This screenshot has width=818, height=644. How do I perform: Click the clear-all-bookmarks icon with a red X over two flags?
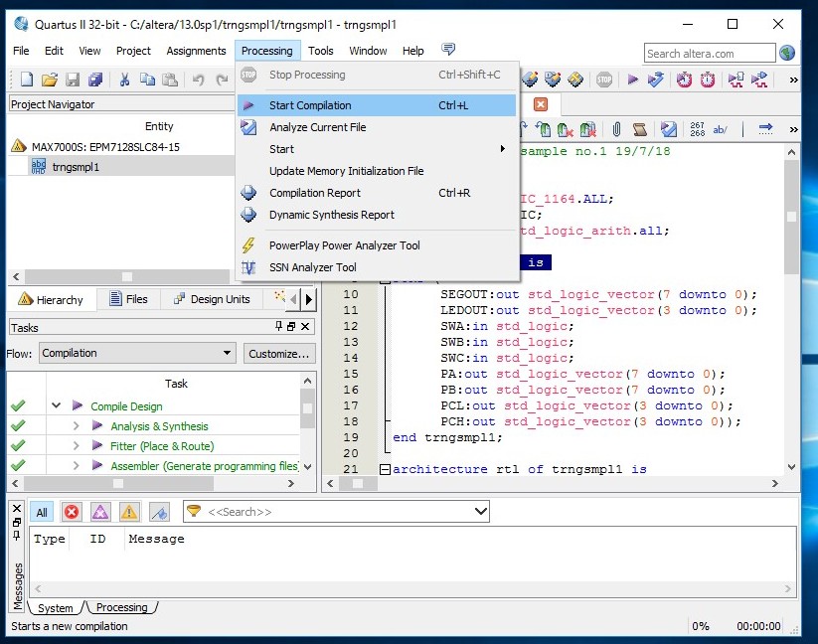[588, 129]
